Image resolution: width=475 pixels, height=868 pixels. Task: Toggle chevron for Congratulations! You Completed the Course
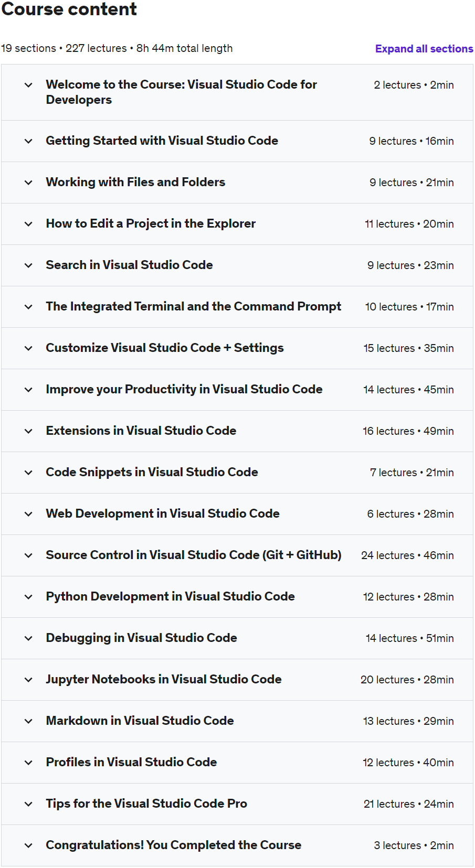(28, 845)
